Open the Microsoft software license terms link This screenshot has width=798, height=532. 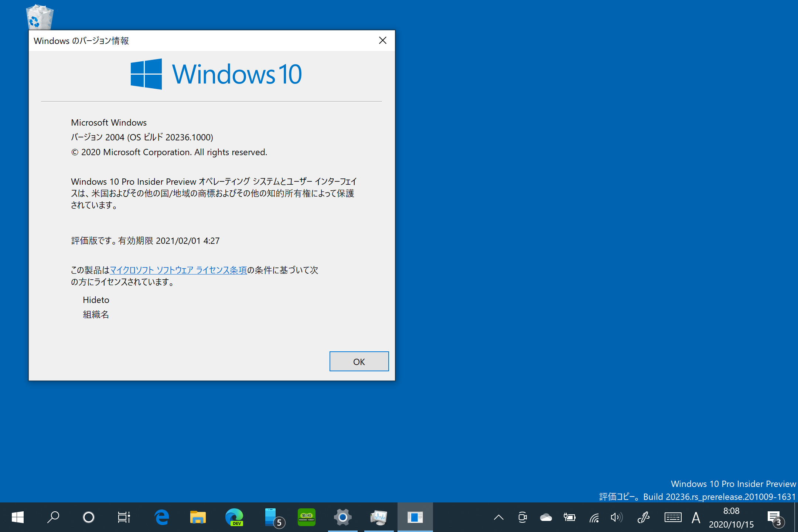point(178,270)
